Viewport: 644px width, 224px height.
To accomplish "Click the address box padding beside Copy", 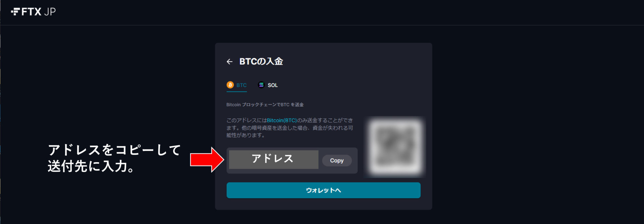I will tap(355, 161).
